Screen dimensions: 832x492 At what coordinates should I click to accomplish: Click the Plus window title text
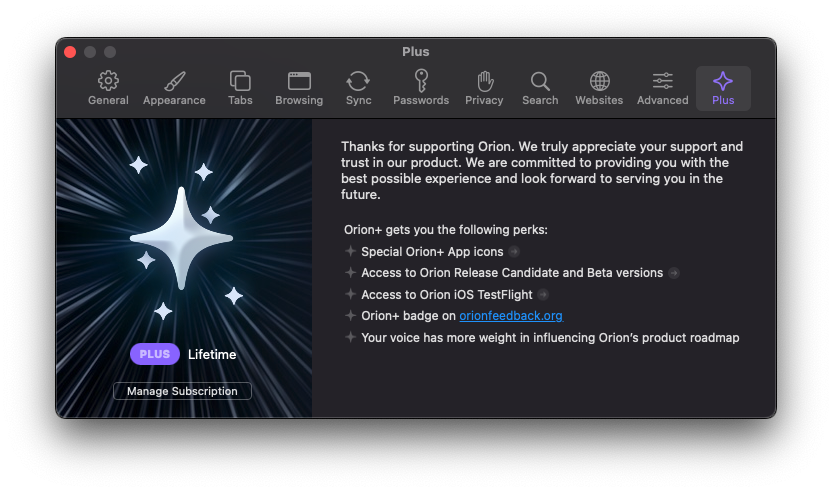pyautogui.click(x=415, y=52)
